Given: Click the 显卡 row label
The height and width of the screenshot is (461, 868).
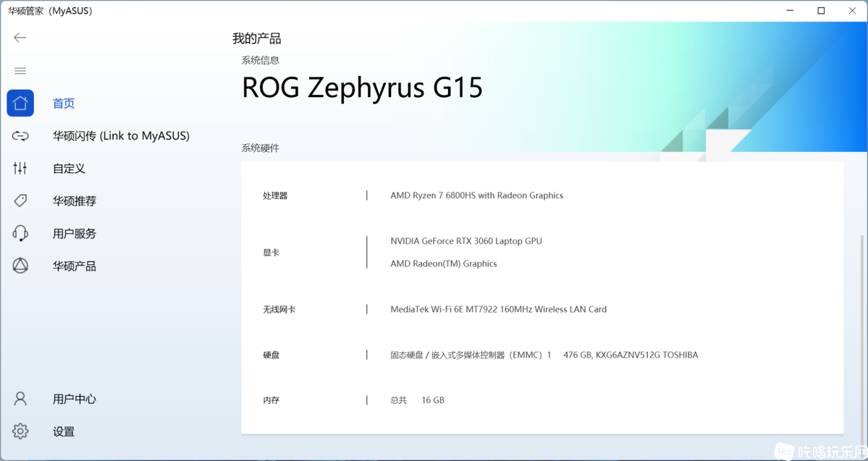Looking at the screenshot, I should pyautogui.click(x=271, y=253).
